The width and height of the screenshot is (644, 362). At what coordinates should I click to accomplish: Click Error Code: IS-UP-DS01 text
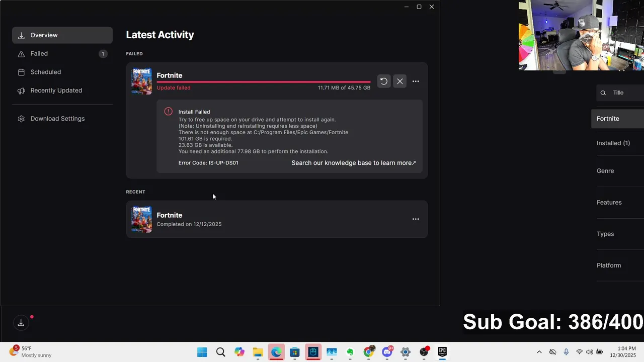pyautogui.click(x=208, y=163)
